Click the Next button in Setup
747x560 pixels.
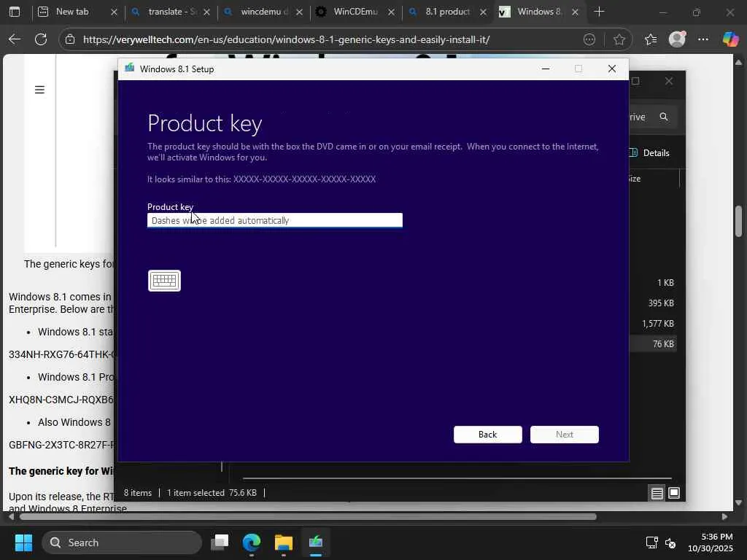[x=564, y=435]
